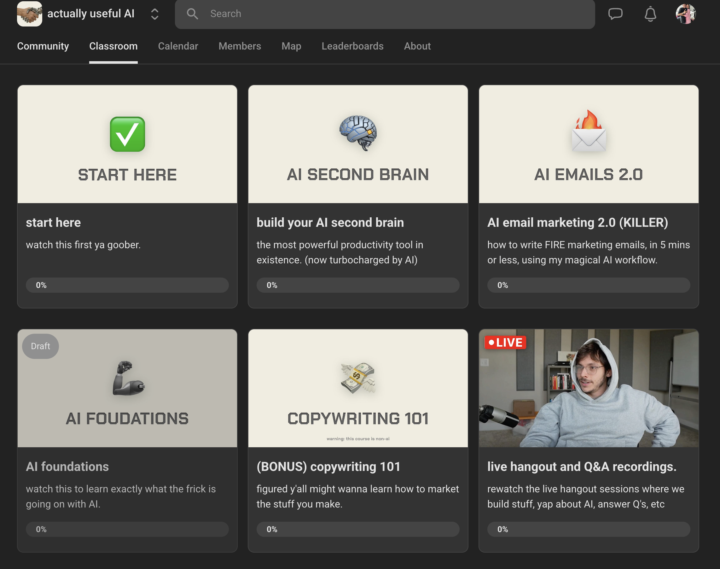Open the chat messages icon
The image size is (720, 569).
[x=615, y=14]
